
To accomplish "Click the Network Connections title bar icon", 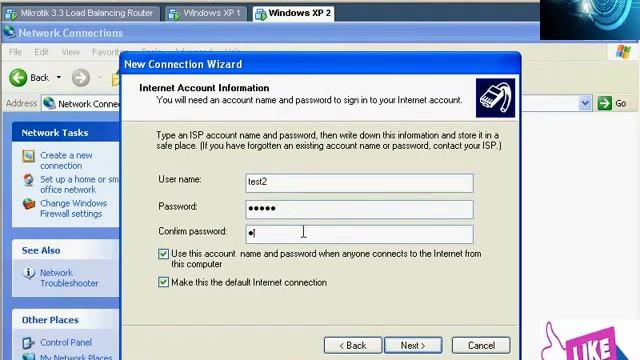I will coord(9,32).
